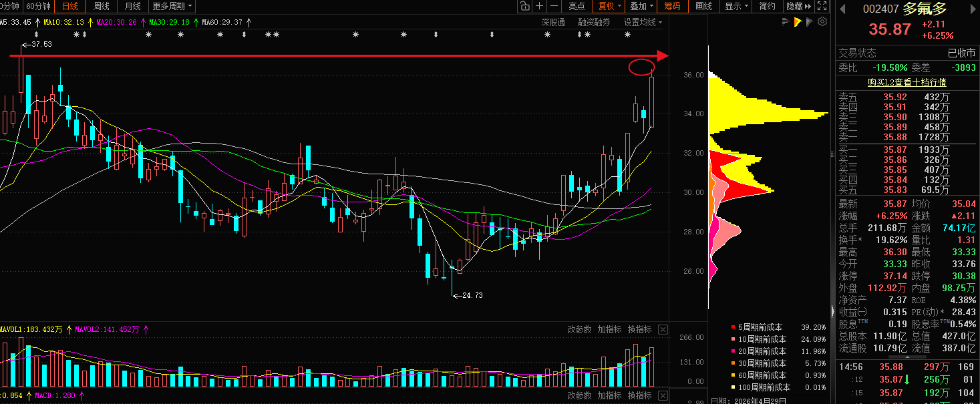Click the MAVOL2 magenta arrow indicator
Image resolution: width=980 pixels, height=404 pixels.
(x=146, y=329)
